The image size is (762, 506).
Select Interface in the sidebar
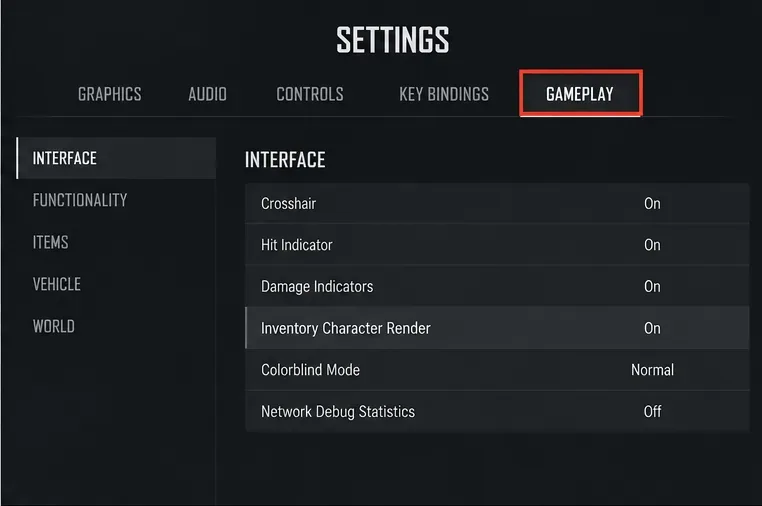click(116, 158)
